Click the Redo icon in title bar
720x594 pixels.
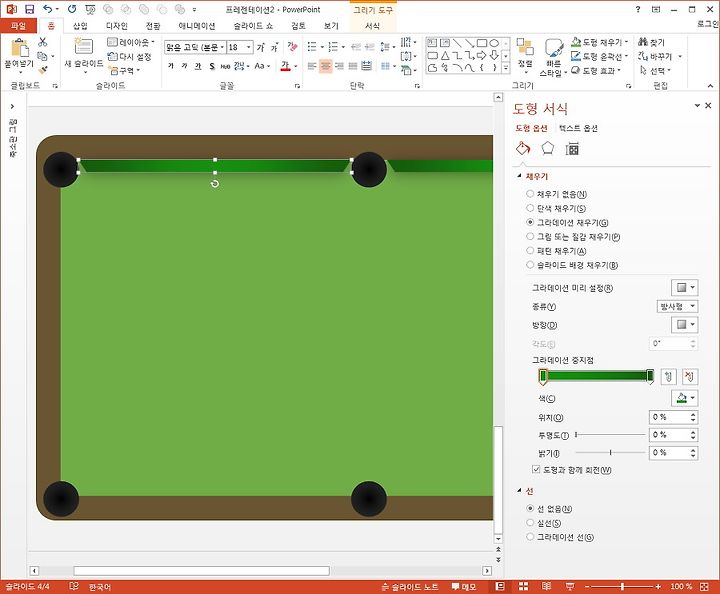(x=72, y=9)
